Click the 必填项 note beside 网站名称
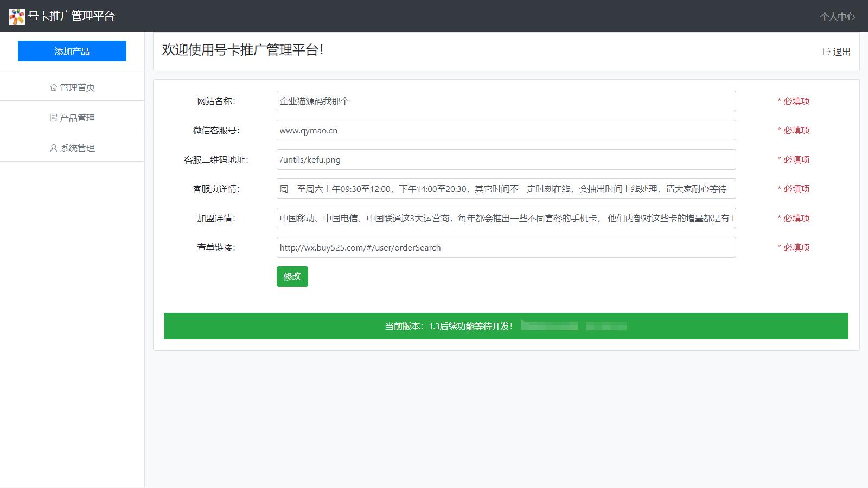 click(x=794, y=101)
